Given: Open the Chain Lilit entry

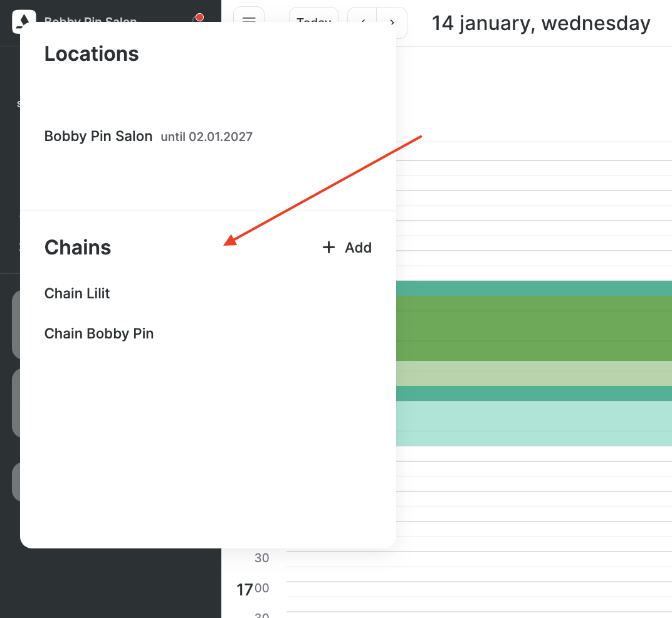Looking at the screenshot, I should (77, 293).
